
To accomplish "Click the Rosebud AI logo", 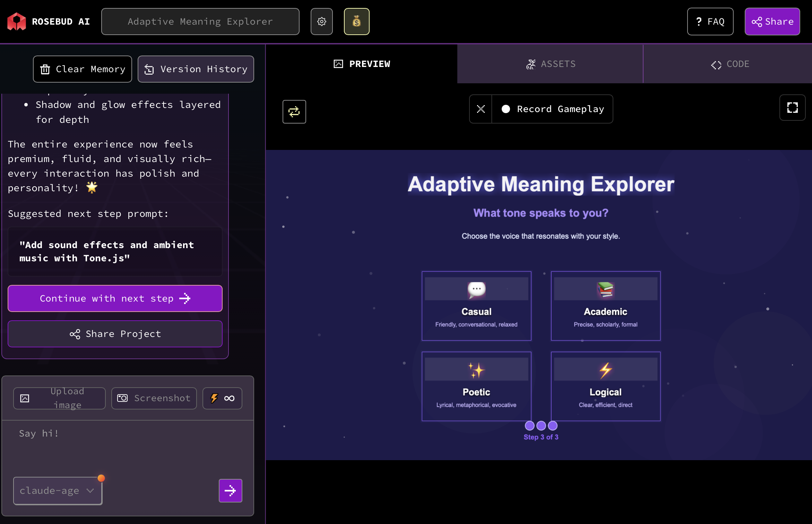I will pos(17,22).
